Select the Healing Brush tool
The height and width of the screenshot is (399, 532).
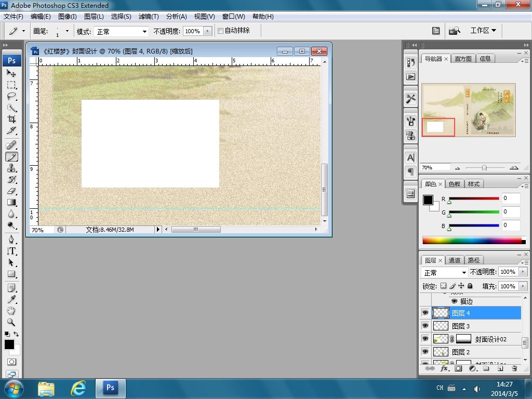tap(11, 145)
